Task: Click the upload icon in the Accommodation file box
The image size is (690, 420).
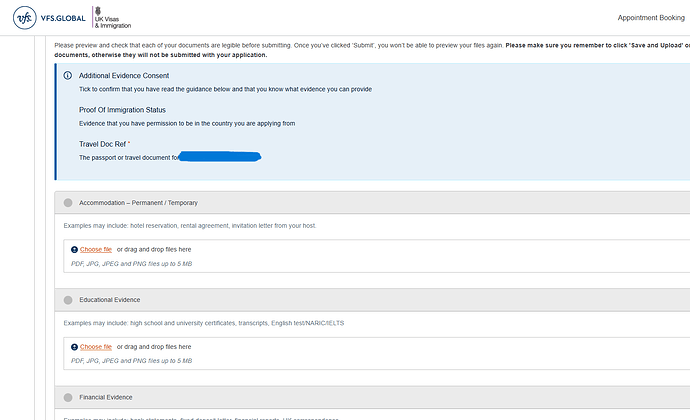Action: pos(74,249)
